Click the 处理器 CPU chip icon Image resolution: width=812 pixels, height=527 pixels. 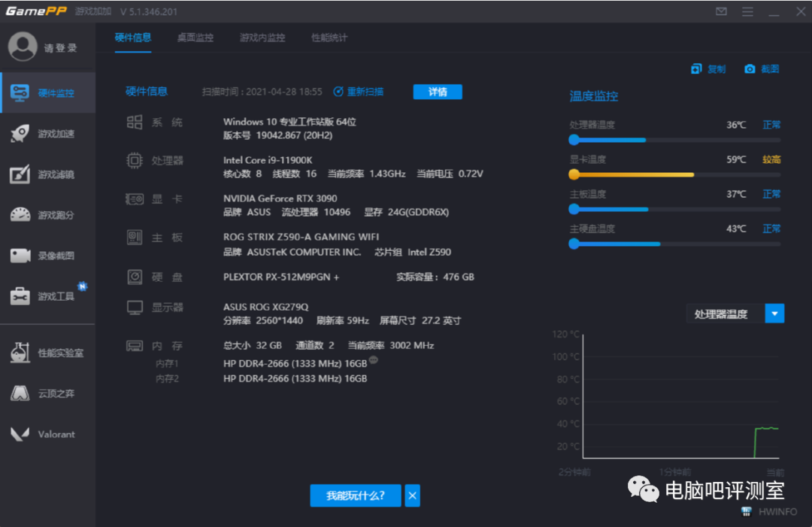click(x=135, y=160)
